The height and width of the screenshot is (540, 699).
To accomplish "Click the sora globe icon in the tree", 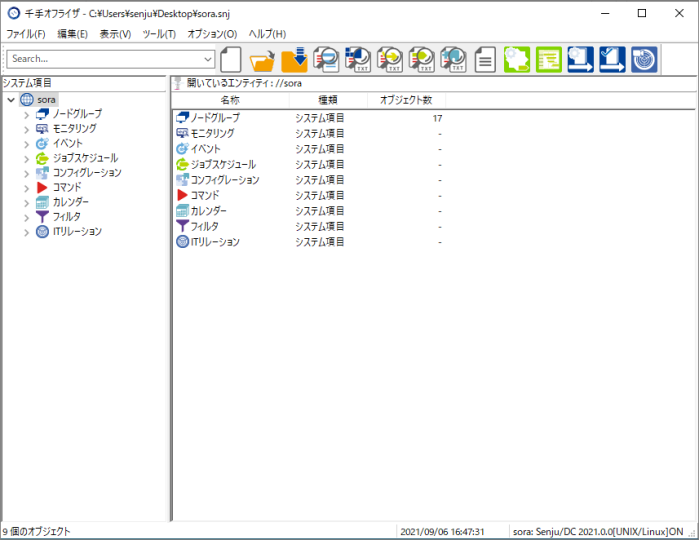I will (x=27, y=99).
